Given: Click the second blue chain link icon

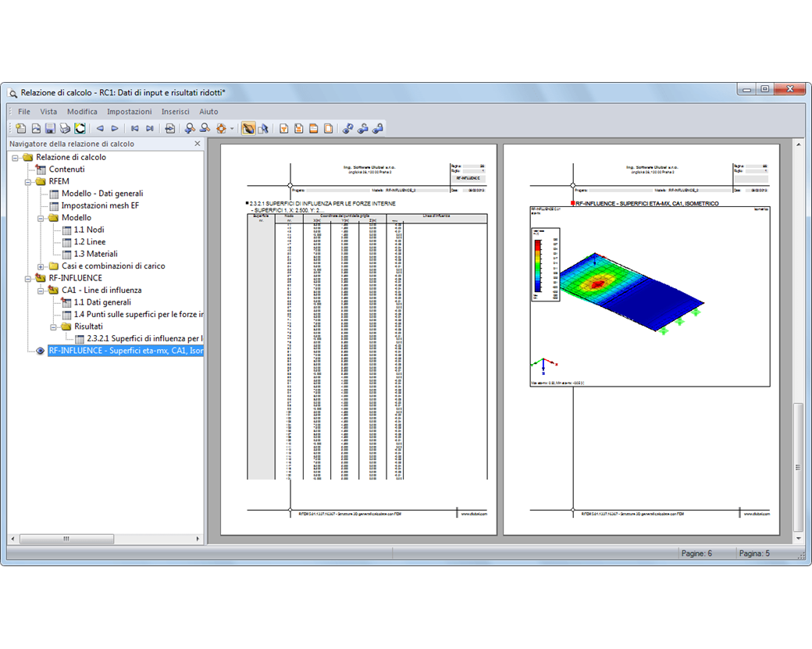Looking at the screenshot, I should (363, 128).
